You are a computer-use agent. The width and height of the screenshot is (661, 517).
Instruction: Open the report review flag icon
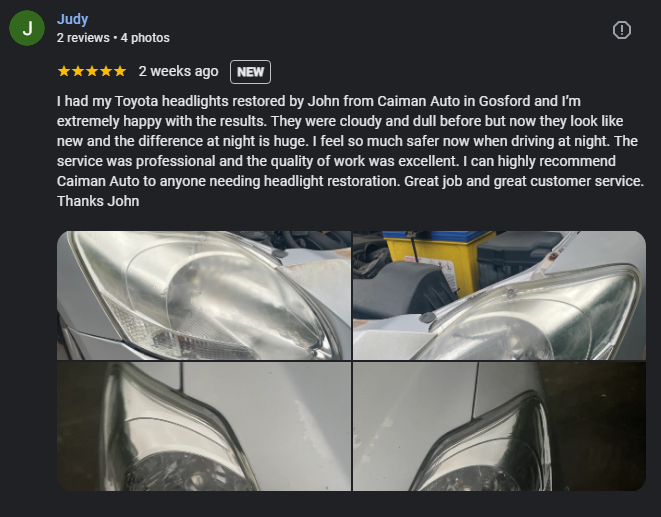pos(621,30)
